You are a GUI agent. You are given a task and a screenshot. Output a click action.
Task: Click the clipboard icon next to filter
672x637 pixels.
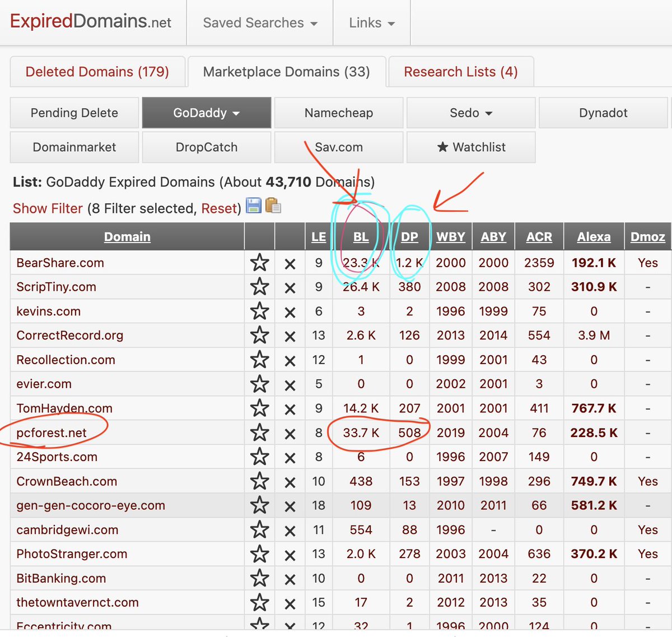(273, 206)
